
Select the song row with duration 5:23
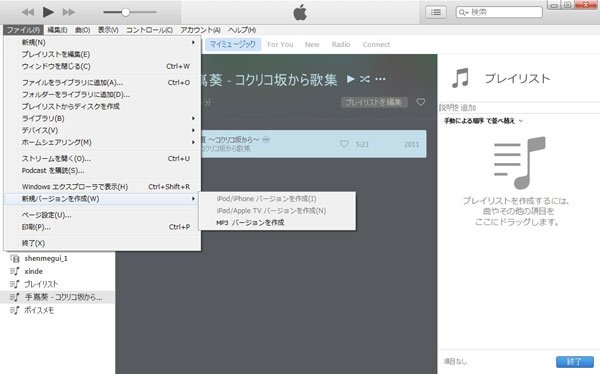(313, 144)
